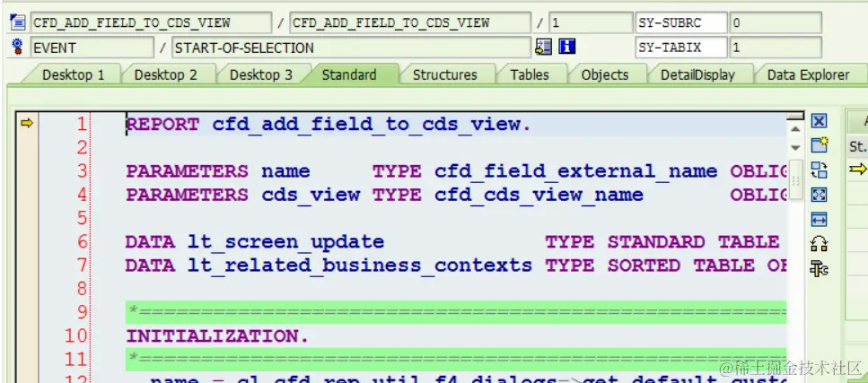Switch to the Desktop 2 tab
Viewport: 868px width, 383px height.
click(x=165, y=74)
